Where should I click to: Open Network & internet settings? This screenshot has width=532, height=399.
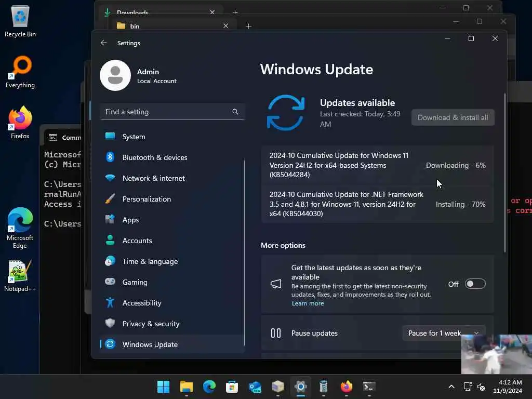(171, 178)
